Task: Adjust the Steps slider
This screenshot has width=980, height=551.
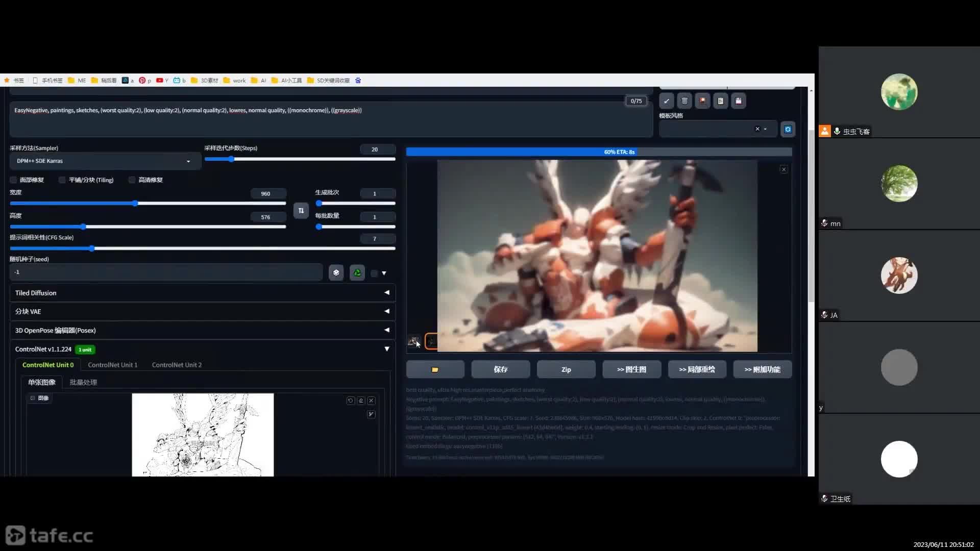Action: [x=300, y=159]
